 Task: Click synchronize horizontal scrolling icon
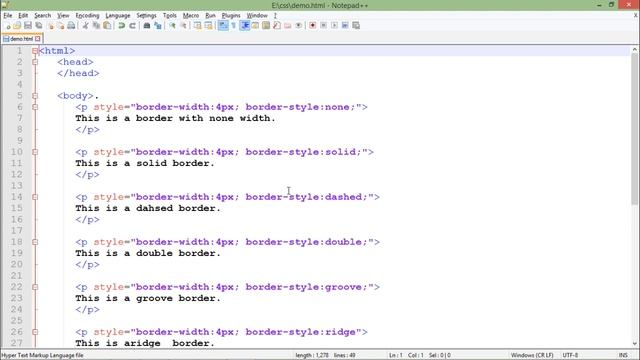pos(208,25)
